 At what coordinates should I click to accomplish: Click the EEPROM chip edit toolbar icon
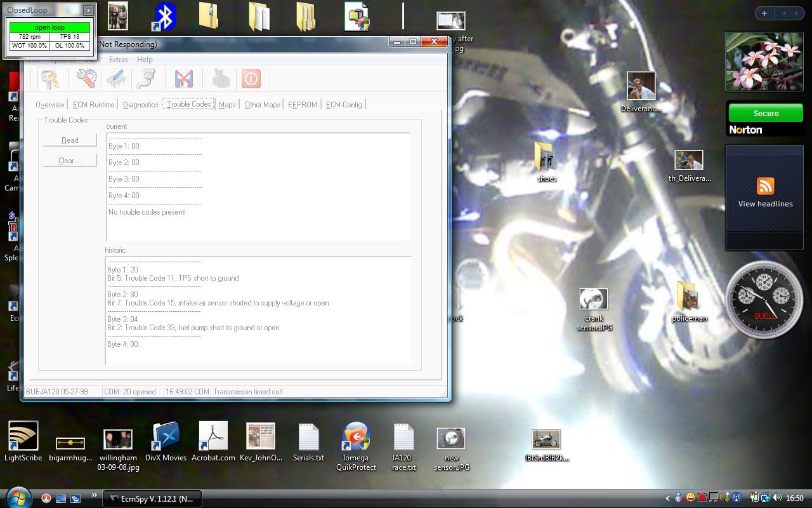point(116,79)
